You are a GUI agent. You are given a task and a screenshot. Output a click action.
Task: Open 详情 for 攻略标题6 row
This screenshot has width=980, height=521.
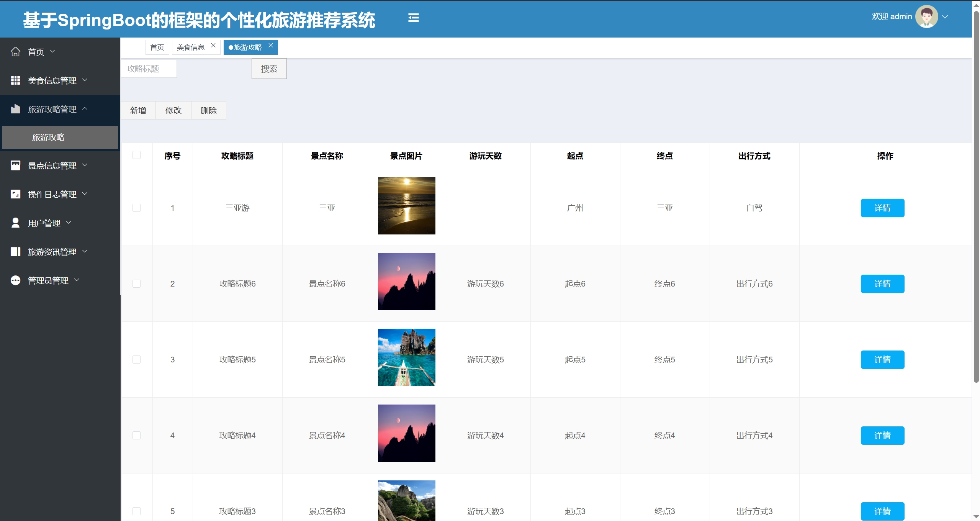pos(882,283)
